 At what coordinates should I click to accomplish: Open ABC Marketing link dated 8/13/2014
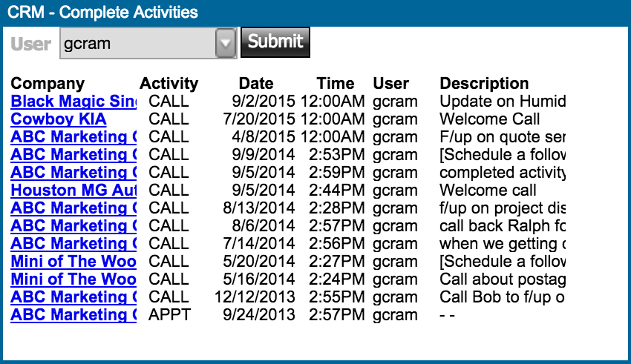(73, 208)
